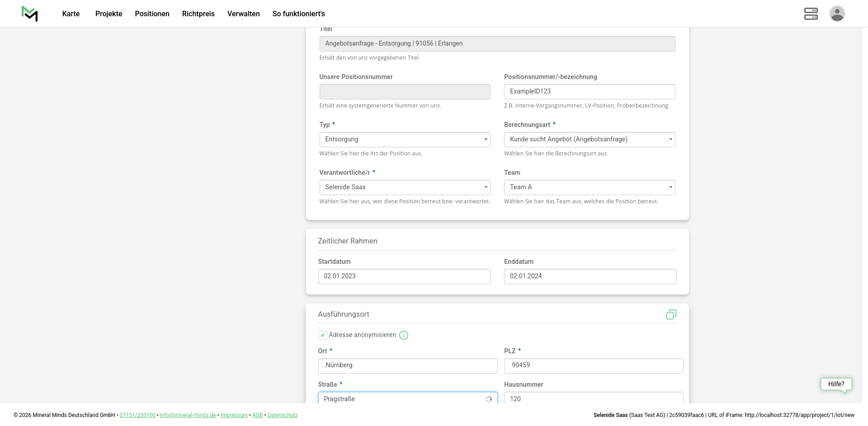This screenshot has width=868, height=426.
Task: Open the Berechnungsart dropdown
Action: click(x=589, y=140)
